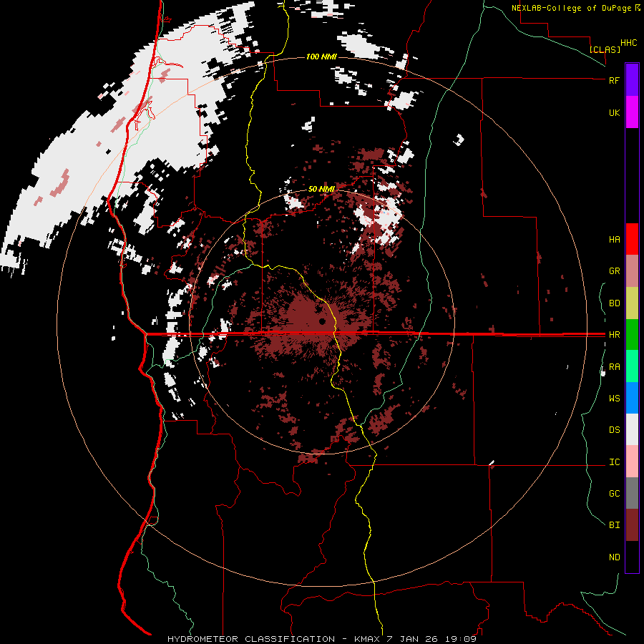Click the dark red BI legend swatch
The image size is (644, 644).
tap(632, 525)
